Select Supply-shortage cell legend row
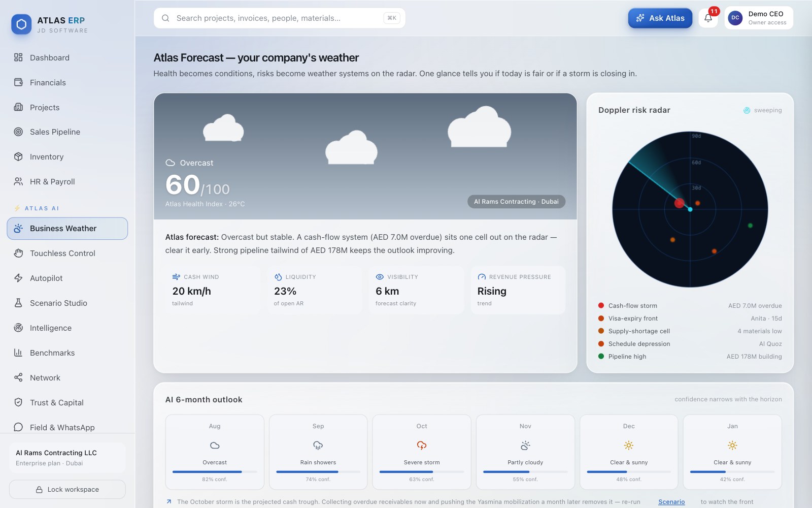812x508 pixels. 690,331
